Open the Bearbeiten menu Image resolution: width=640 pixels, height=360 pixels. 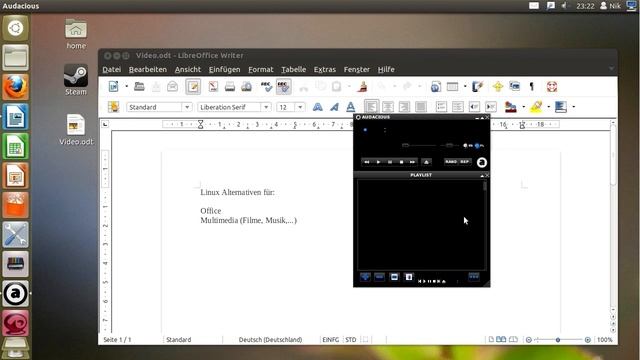coord(148,69)
